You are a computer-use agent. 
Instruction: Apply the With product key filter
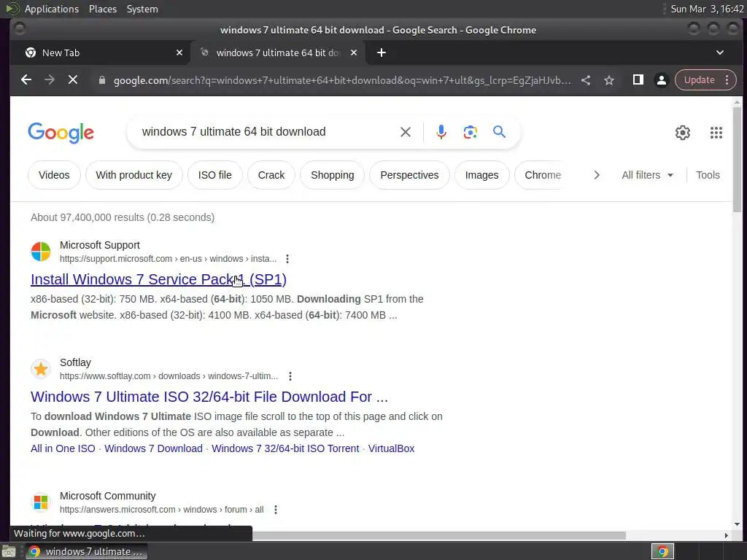134,175
